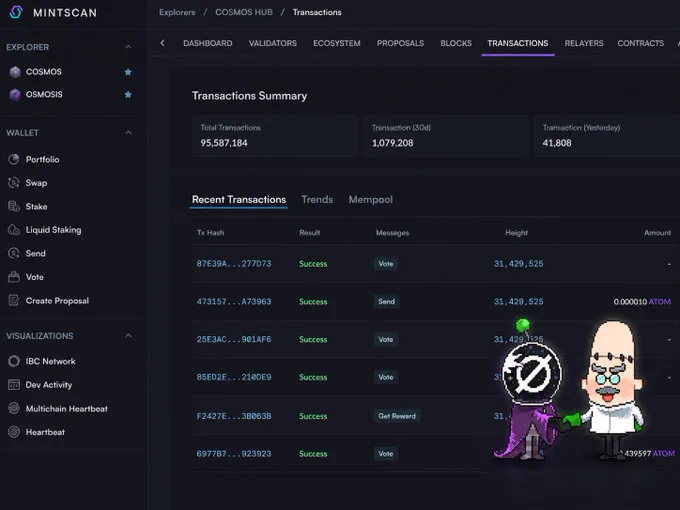The height and width of the screenshot is (510, 680).
Task: Open transaction hash 25E3AC...901AF6
Action: (234, 339)
